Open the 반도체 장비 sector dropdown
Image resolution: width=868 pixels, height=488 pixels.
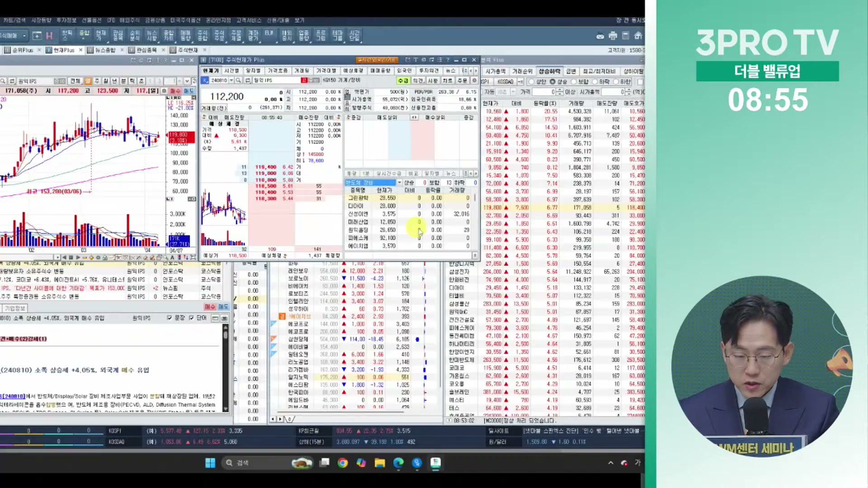pyautogui.click(x=399, y=183)
